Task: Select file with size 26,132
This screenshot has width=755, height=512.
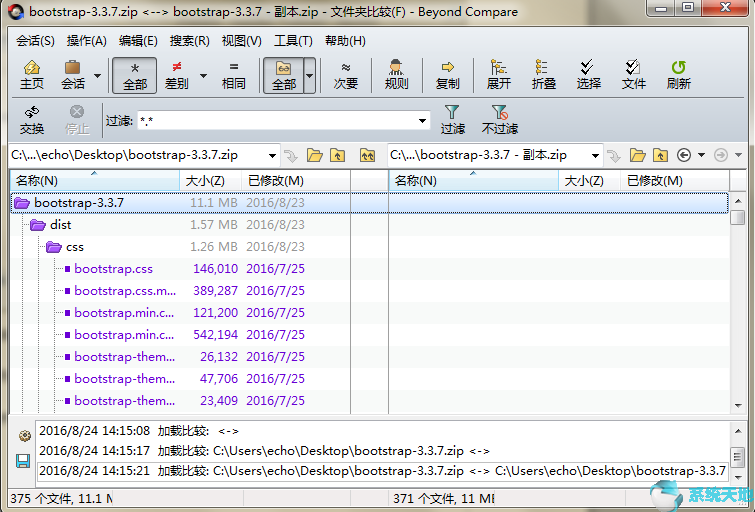Action: [180, 357]
